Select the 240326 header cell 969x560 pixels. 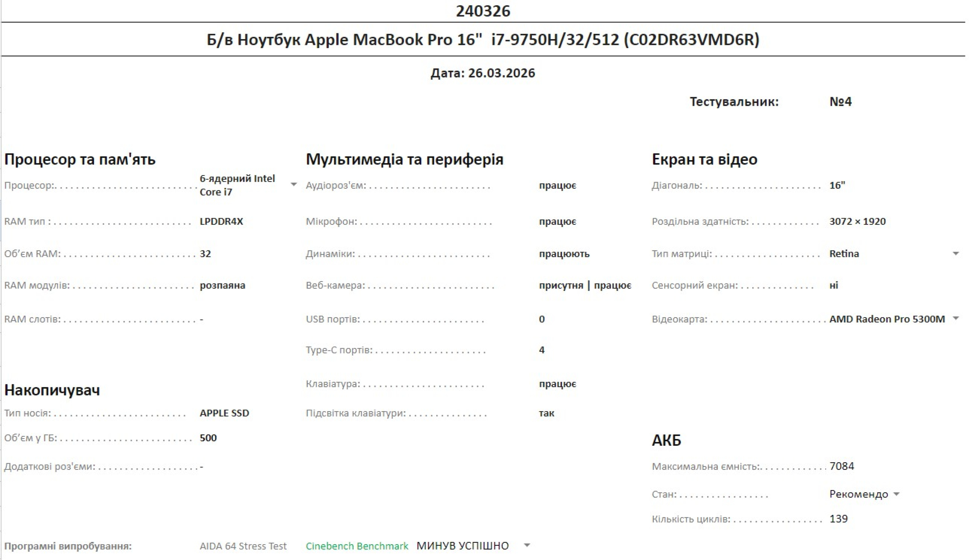point(483,11)
